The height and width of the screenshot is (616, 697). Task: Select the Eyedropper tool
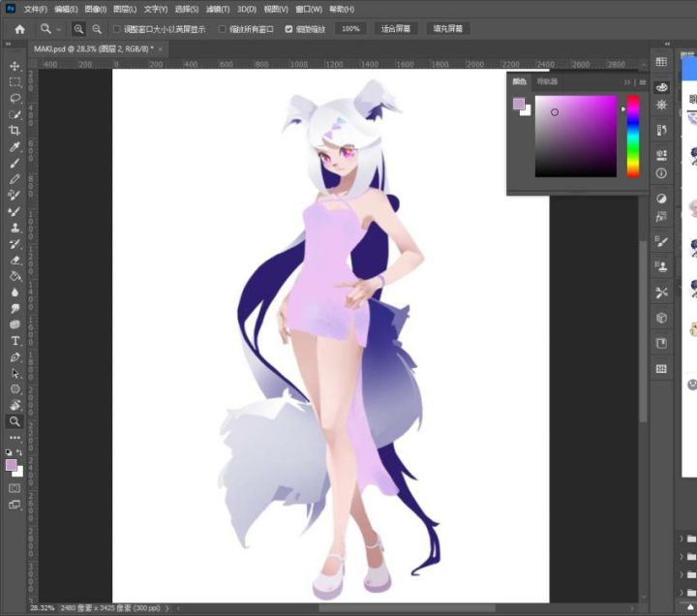tap(15, 147)
